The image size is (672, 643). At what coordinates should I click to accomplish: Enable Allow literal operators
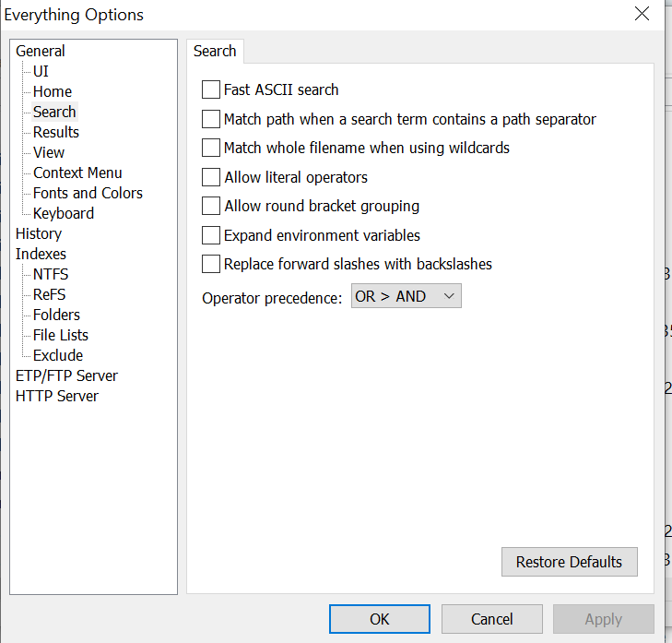[211, 177]
